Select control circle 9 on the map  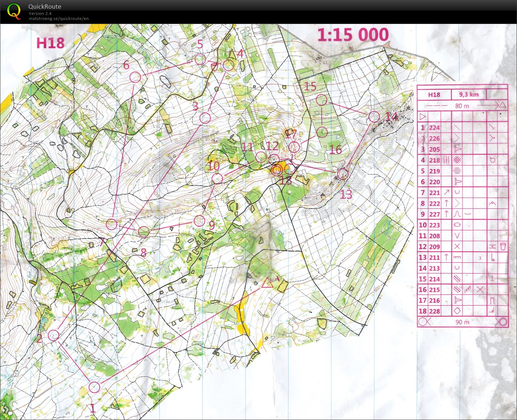199,221
